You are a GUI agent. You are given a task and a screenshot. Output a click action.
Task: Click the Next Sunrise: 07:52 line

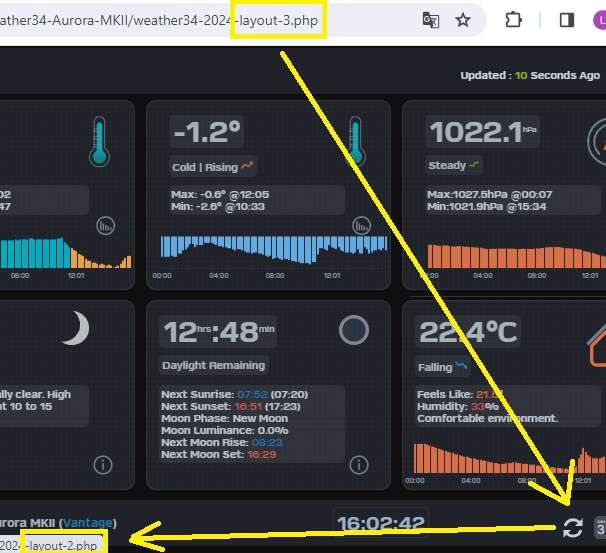(x=235, y=395)
